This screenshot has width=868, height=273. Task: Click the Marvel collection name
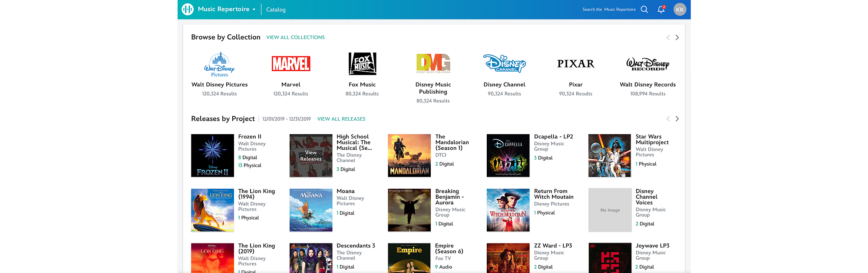point(291,85)
